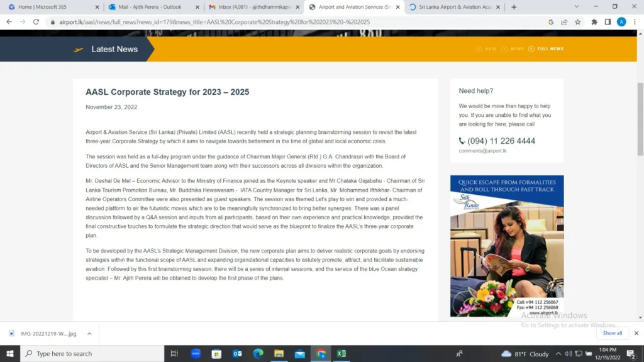Screen dimensions: 644x362
Task: Open the Chrome extensions puzzle icon
Action: (x=594, y=21)
